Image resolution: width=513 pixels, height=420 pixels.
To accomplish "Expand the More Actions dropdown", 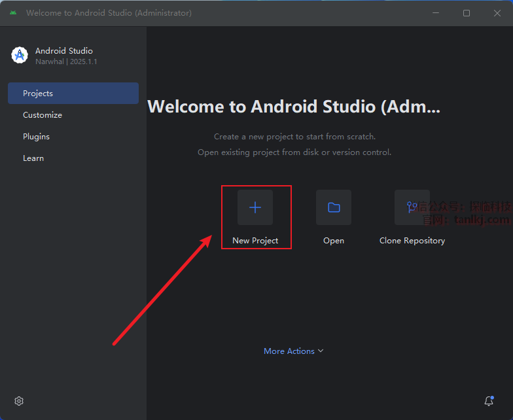I will 289,351.
